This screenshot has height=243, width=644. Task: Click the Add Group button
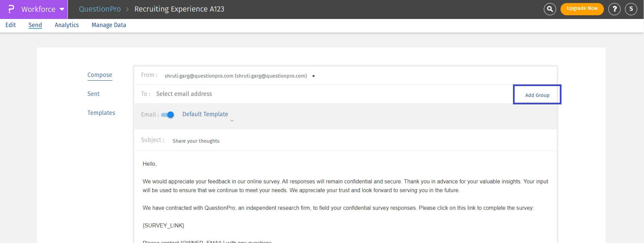pyautogui.click(x=537, y=95)
